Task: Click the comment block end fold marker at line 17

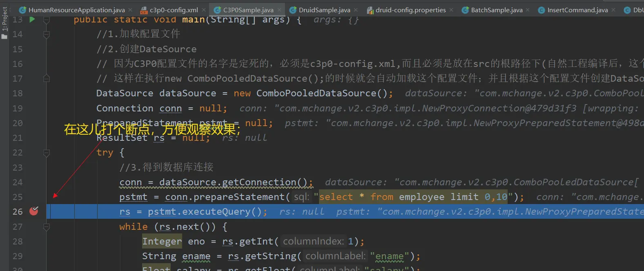Action: [47, 78]
